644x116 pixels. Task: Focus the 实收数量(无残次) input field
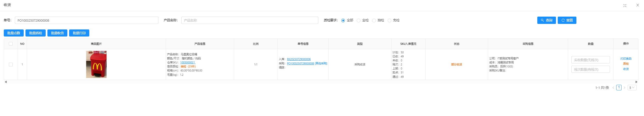pyautogui.click(x=590, y=60)
